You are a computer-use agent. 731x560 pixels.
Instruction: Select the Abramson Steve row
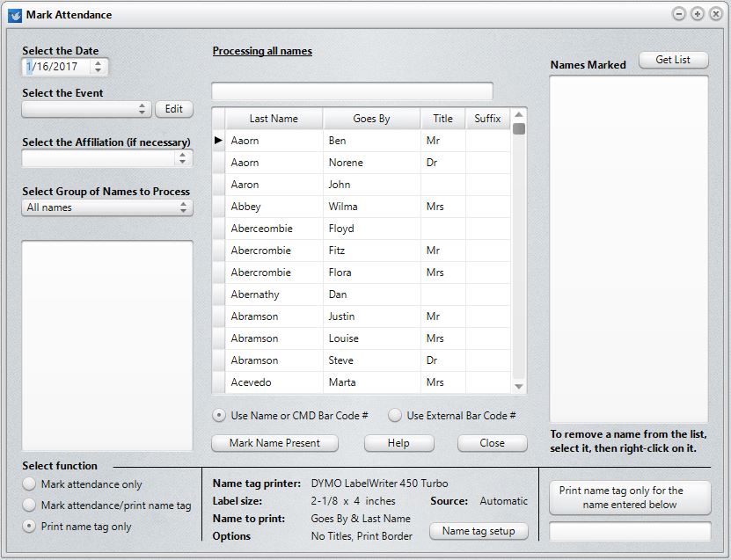point(362,360)
